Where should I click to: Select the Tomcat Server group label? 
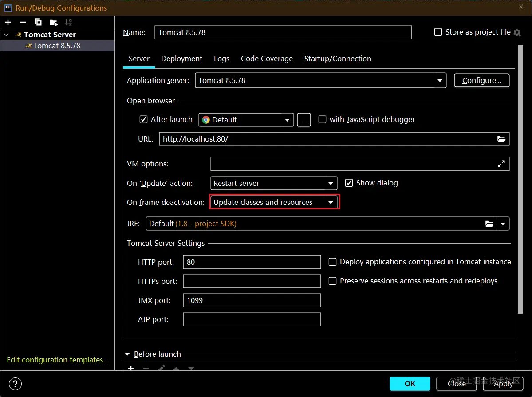pyautogui.click(x=50, y=35)
